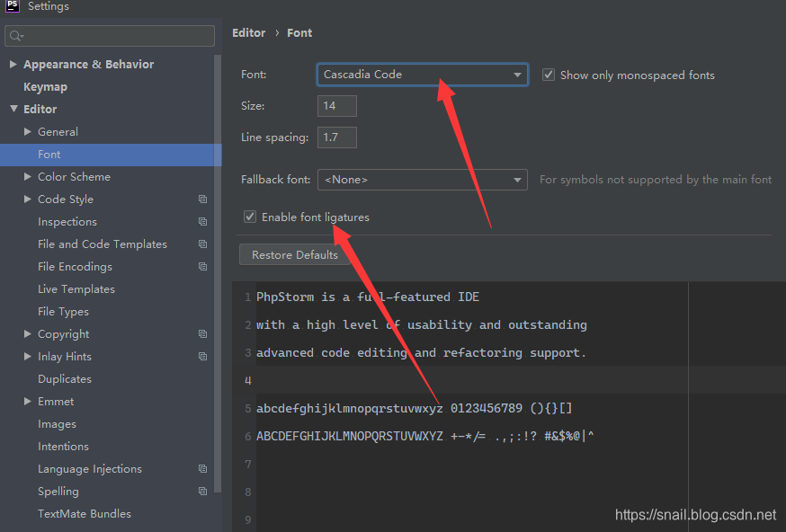Image resolution: width=786 pixels, height=532 pixels.
Task: Click the icon beside File and Code Templates
Action: (202, 244)
